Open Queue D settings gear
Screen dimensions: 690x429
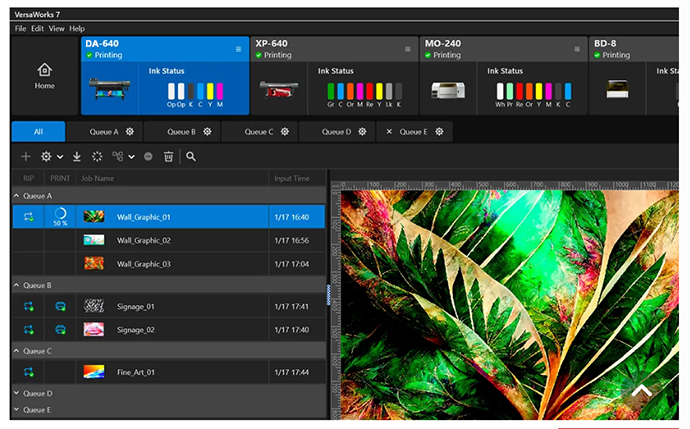pos(362,132)
